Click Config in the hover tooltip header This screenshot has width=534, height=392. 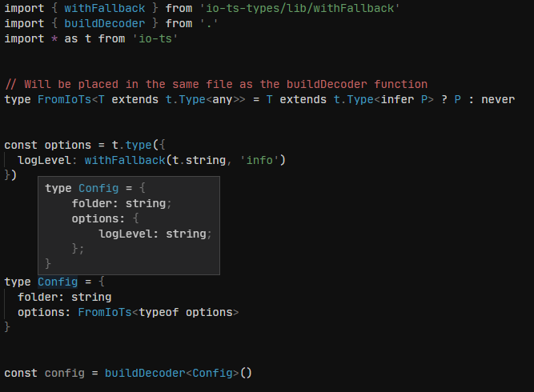(98, 188)
